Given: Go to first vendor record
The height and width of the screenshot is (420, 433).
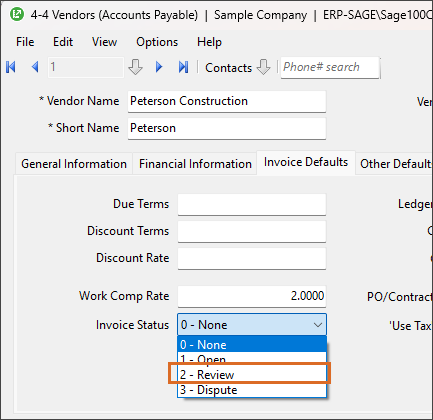Looking at the screenshot, I should 11,67.
